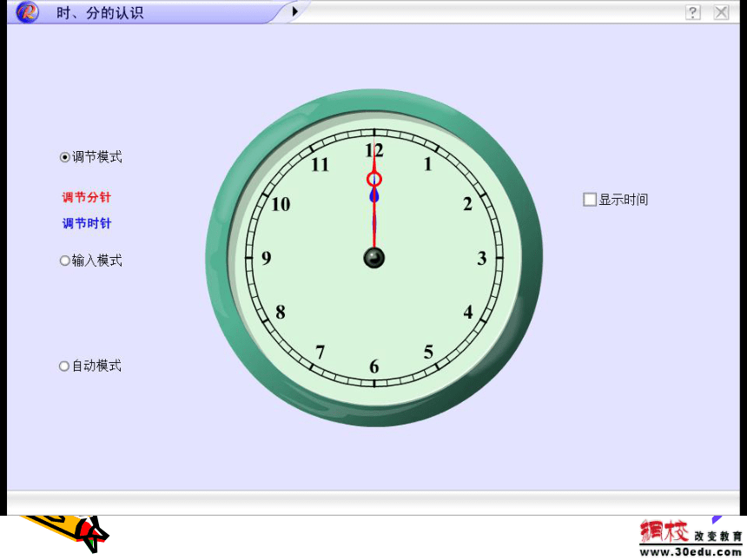Click the help question mark icon
Image resolution: width=747 pixels, height=560 pixels.
click(x=692, y=12)
